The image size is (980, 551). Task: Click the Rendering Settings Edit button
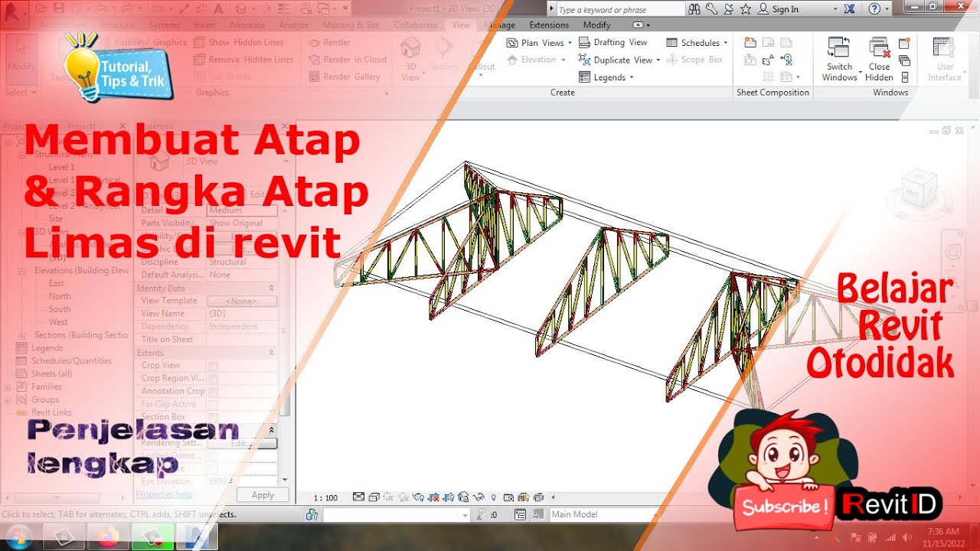[x=242, y=443]
